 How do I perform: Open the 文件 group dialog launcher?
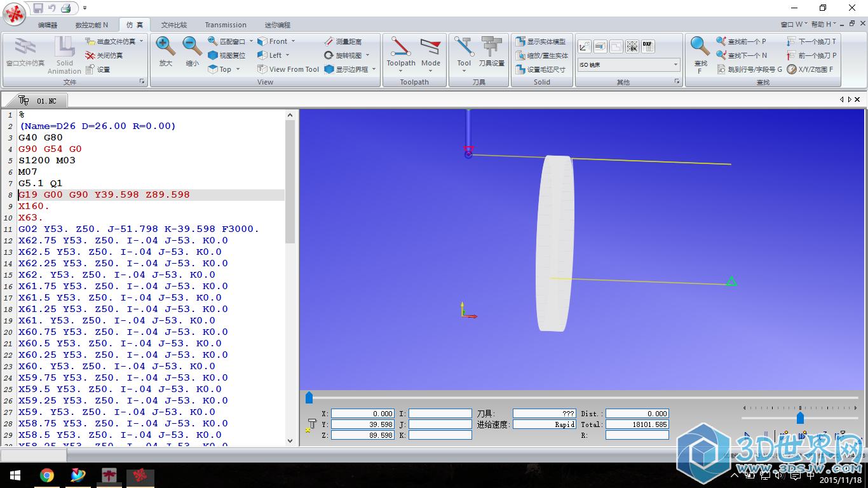tap(142, 82)
